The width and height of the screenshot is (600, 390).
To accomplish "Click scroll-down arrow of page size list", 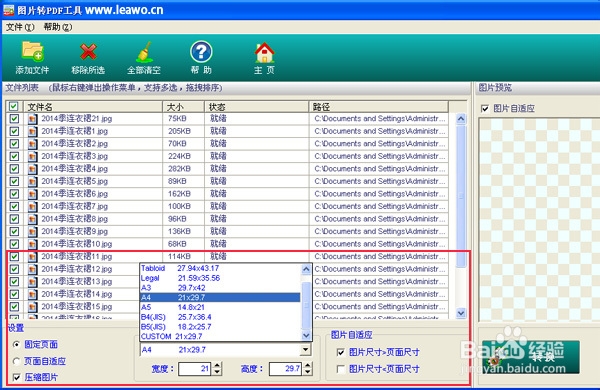I will pyautogui.click(x=306, y=336).
